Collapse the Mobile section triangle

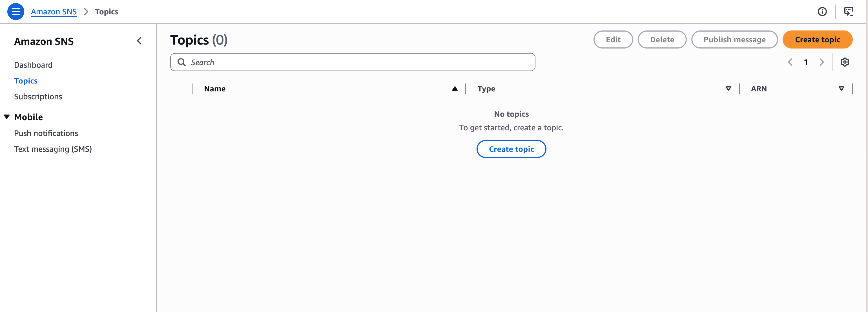pyautogui.click(x=7, y=117)
